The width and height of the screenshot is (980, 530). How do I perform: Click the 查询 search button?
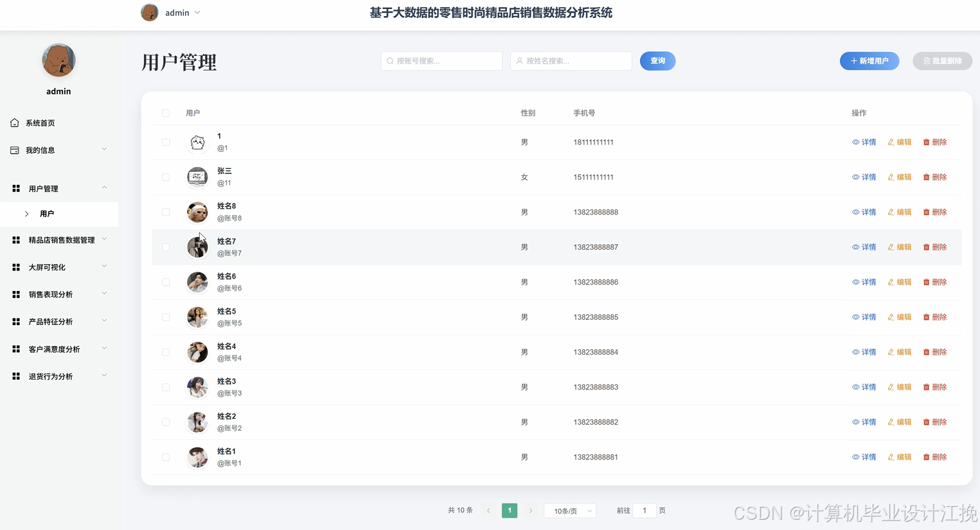[x=657, y=61]
